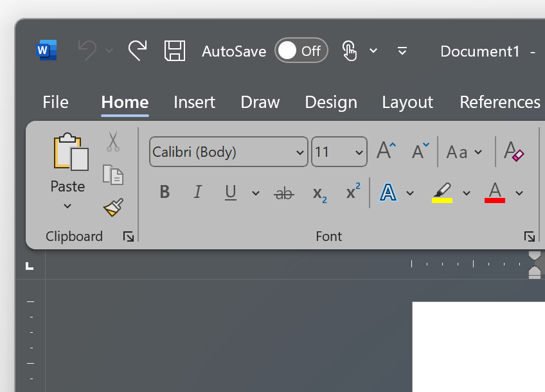This screenshot has height=392, width=545.
Task: Apply Strikethrough to text
Action: (283, 192)
